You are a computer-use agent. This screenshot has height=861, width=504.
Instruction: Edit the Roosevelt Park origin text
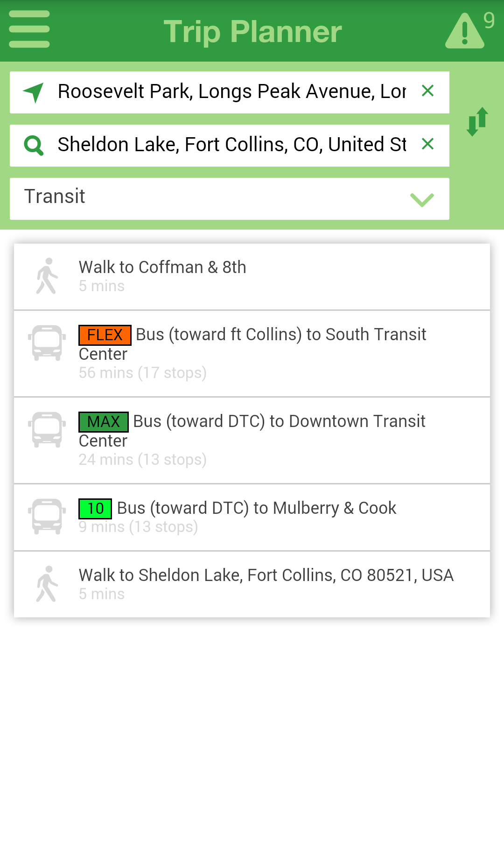[x=231, y=91]
